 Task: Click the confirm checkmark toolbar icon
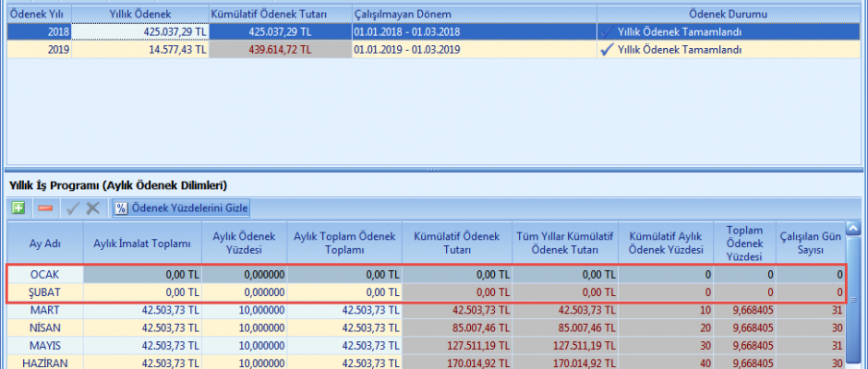[x=72, y=208]
